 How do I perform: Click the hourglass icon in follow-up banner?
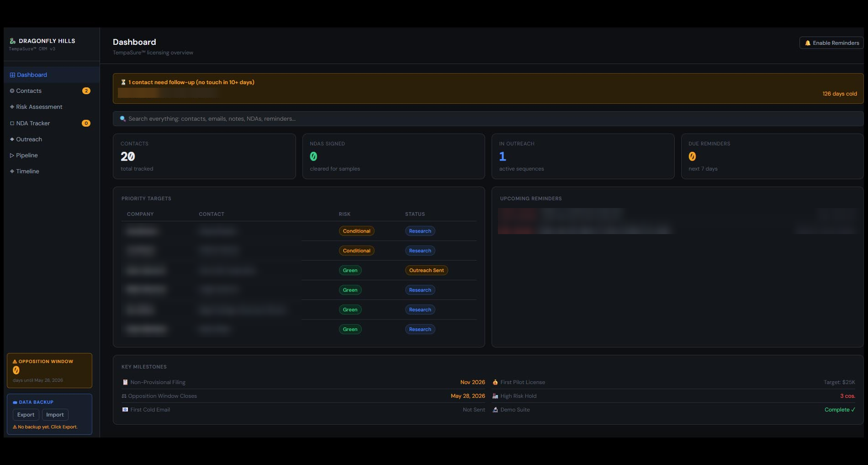point(123,82)
